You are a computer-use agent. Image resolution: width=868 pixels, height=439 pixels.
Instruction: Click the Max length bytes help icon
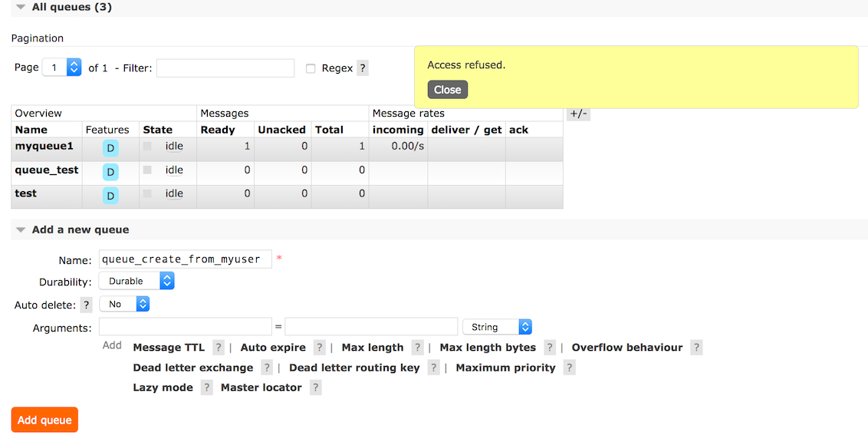tap(550, 348)
